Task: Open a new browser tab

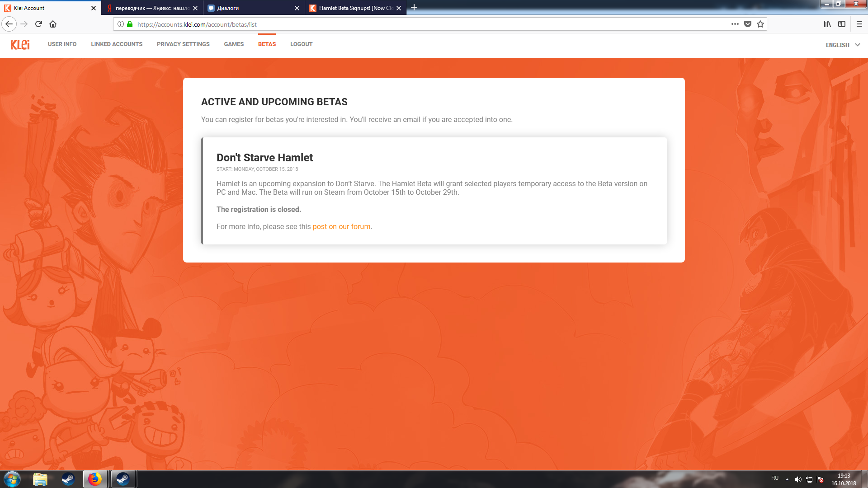Action: point(414,7)
